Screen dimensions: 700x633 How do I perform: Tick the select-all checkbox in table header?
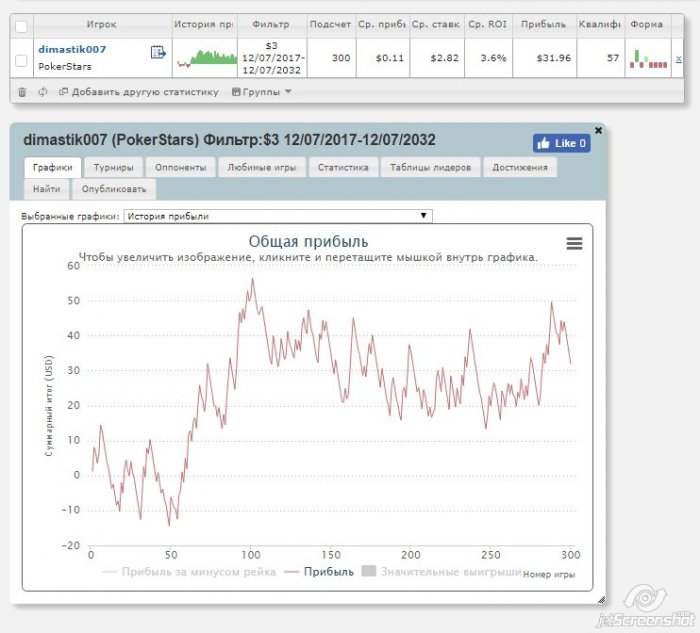coord(21,27)
